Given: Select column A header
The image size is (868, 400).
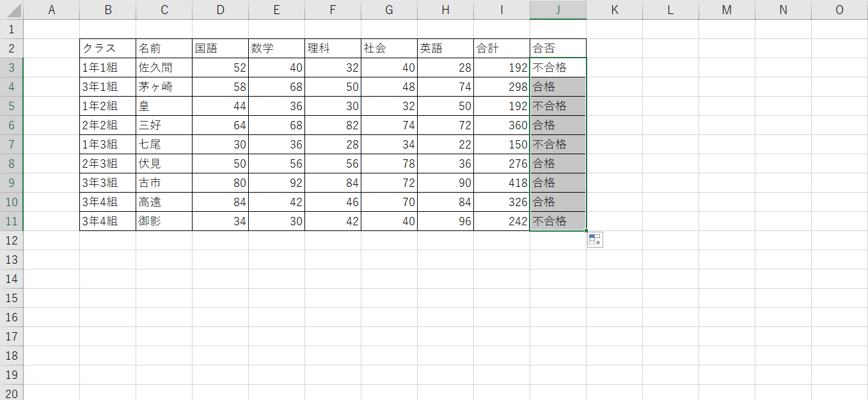Looking at the screenshot, I should 52,10.
